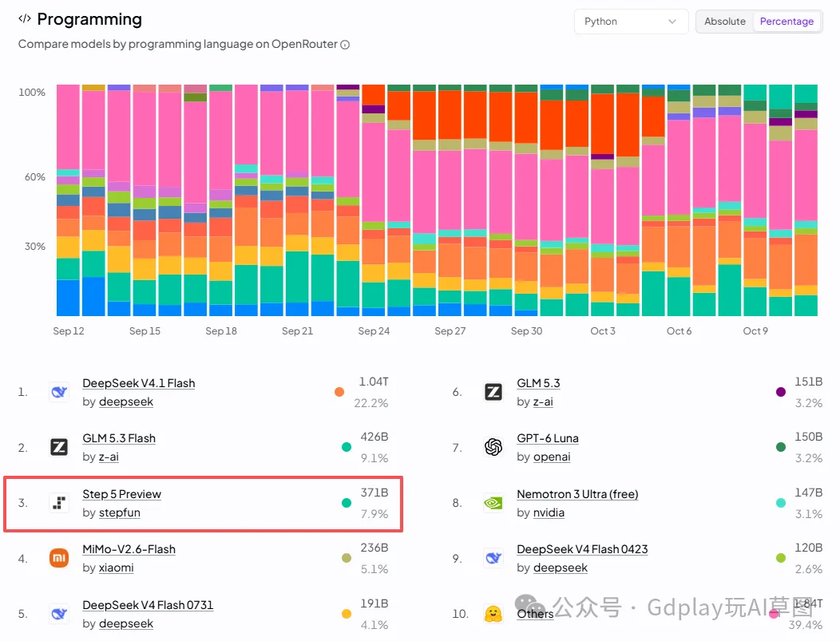Switch the chart to Absolute view
840x641 pixels.
pos(725,22)
